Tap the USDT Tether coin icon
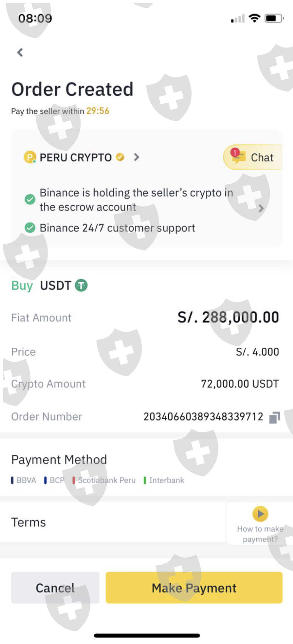This screenshot has height=644, width=293. [81, 285]
